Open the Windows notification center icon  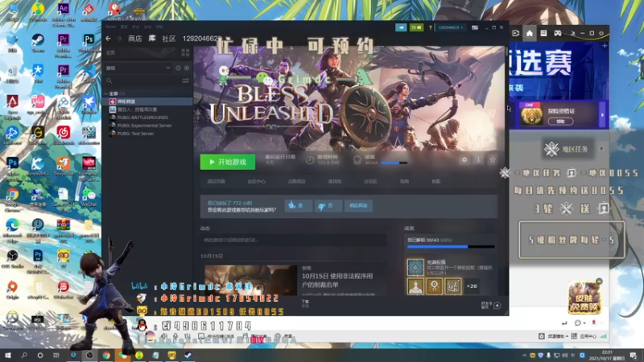tap(634, 356)
